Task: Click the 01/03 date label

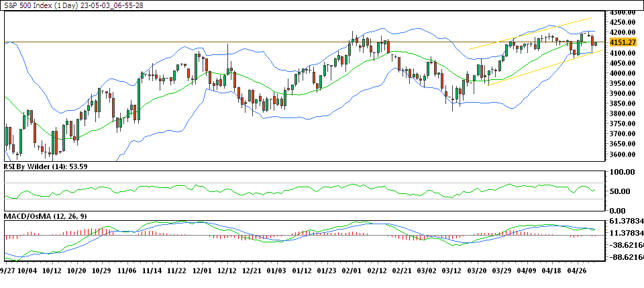Action: [x=277, y=271]
